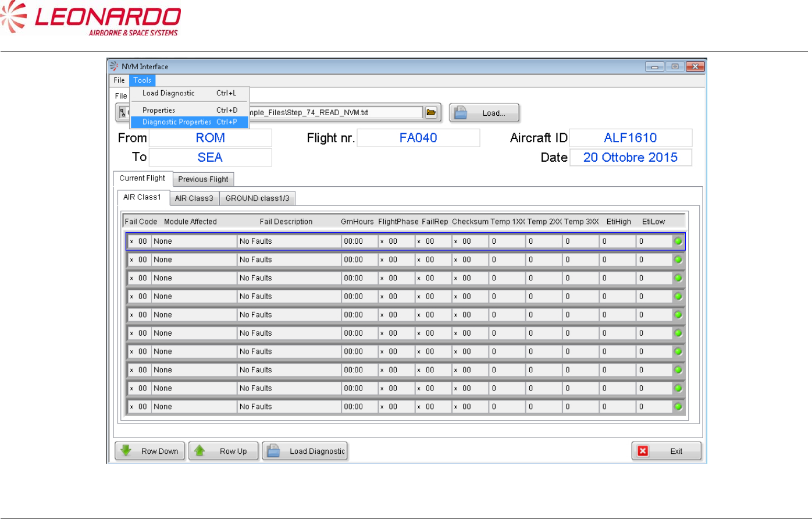Click the FailRep column header

coord(435,222)
